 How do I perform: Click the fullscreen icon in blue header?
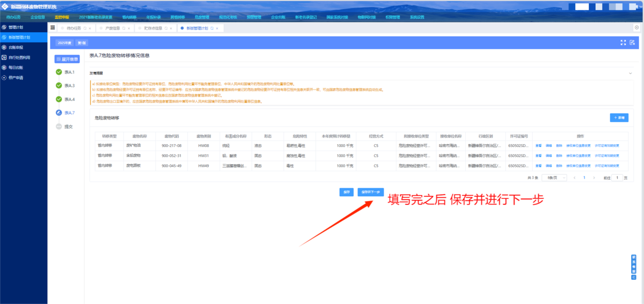pyautogui.click(x=623, y=42)
